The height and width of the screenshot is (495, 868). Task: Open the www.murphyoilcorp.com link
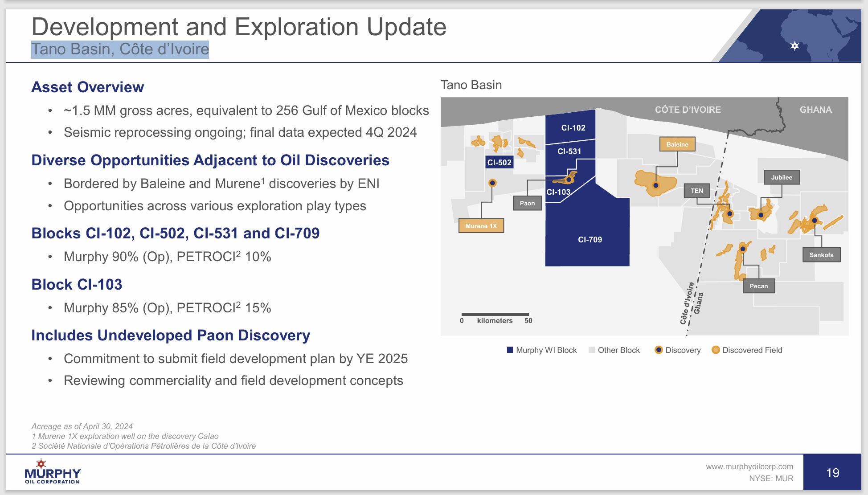tap(749, 466)
